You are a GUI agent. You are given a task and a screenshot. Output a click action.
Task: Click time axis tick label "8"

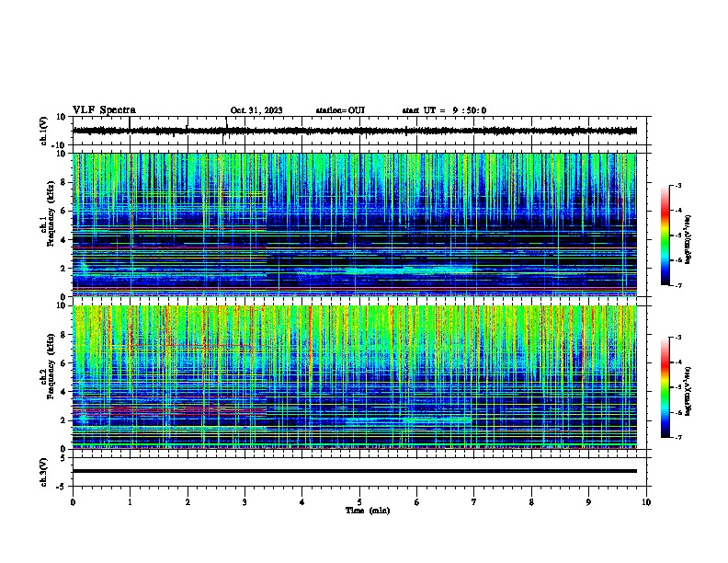[531, 502]
